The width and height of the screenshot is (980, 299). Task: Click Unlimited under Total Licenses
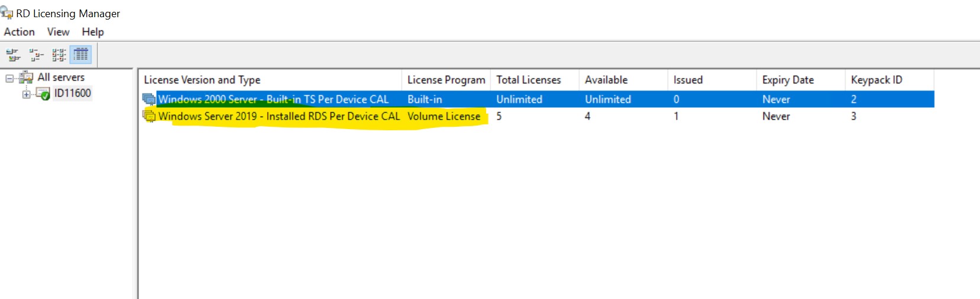(x=519, y=99)
